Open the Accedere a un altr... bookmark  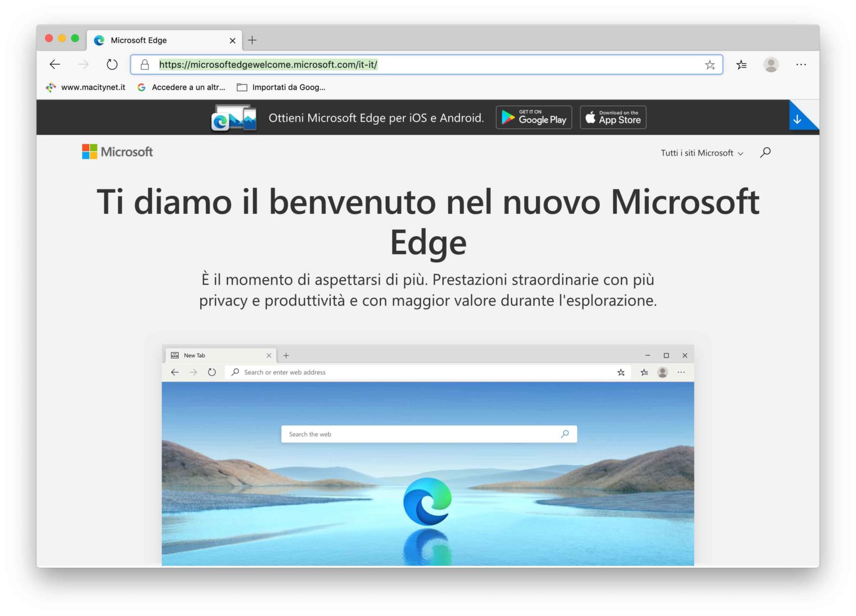pos(181,87)
